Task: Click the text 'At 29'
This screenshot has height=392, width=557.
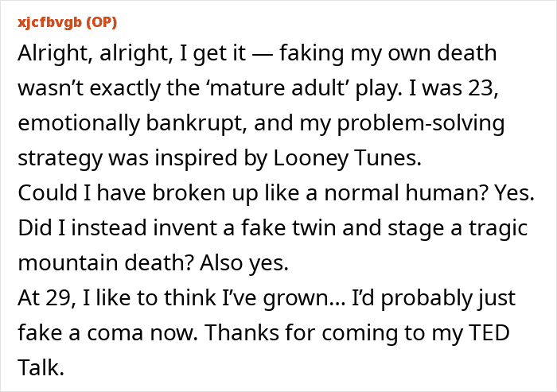Action: pos(46,298)
